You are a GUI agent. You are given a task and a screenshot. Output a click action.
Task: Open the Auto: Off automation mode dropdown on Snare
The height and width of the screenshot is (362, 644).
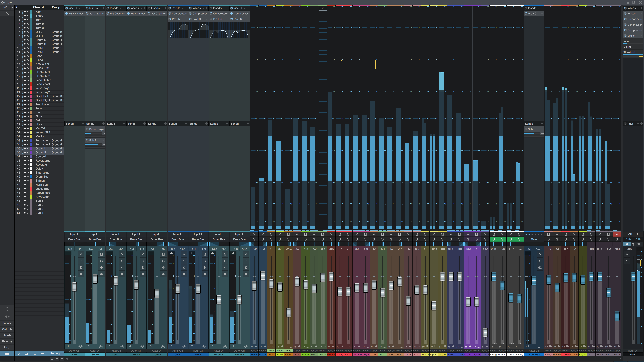tap(95, 351)
